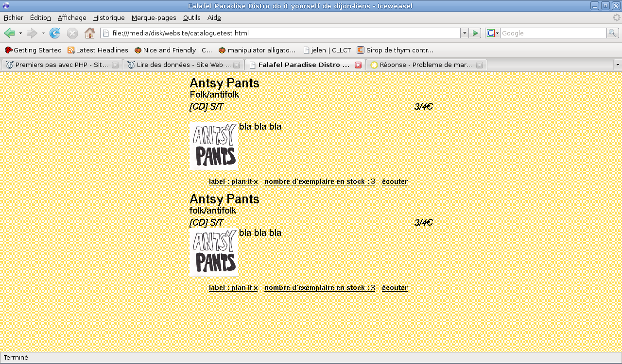Close the Lire des données tab

pos(237,65)
